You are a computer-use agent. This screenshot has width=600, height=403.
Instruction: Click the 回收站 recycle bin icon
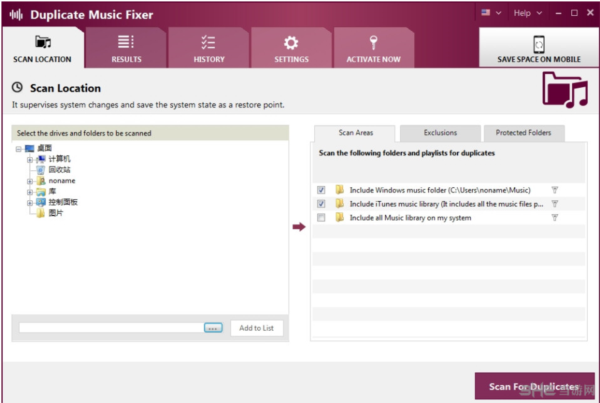tap(41, 170)
